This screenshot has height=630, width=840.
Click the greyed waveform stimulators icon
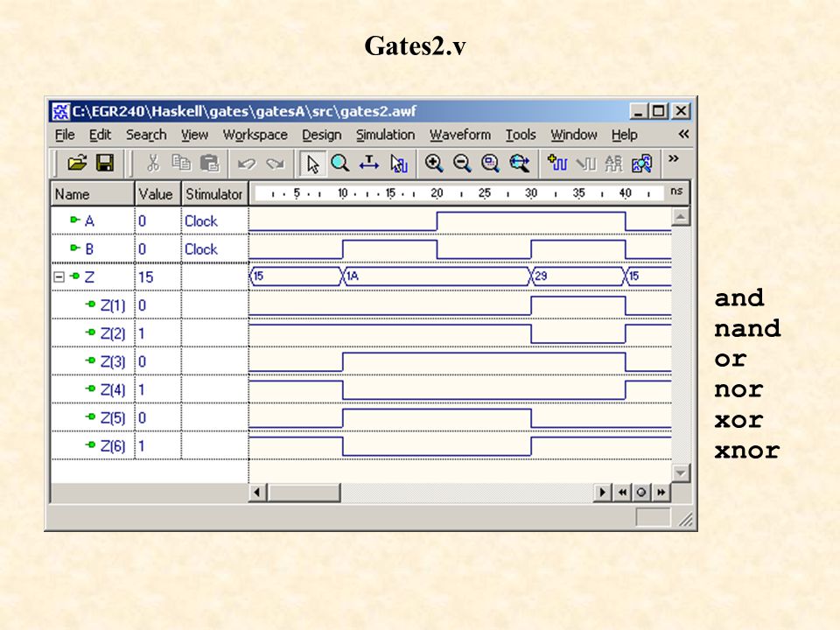(x=585, y=164)
